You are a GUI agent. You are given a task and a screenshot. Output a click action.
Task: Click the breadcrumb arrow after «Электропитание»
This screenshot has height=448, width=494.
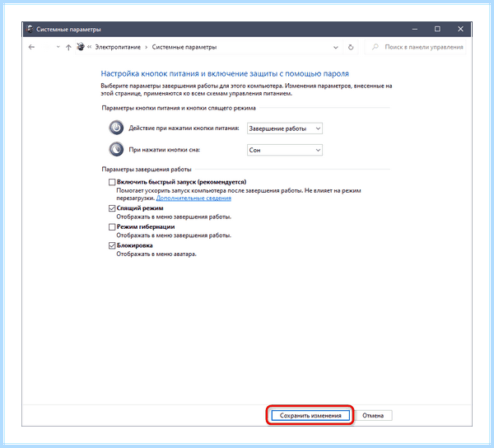(x=147, y=47)
